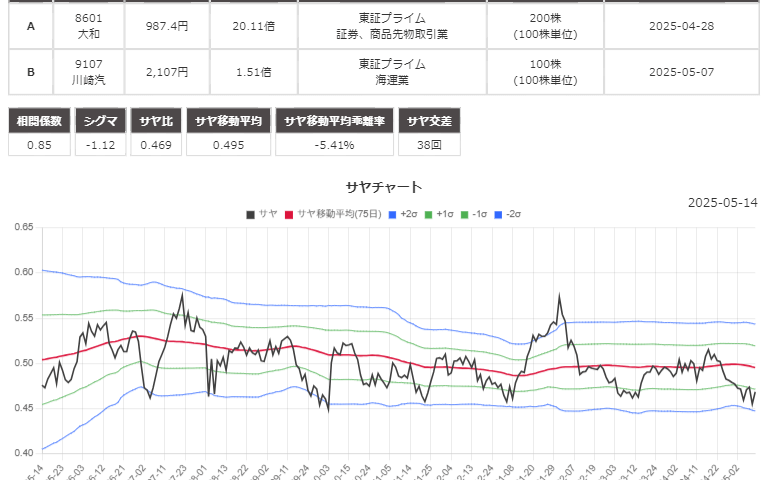The height and width of the screenshot is (480, 768).
Task: Click the 相関係数 header
Action: coord(39,120)
